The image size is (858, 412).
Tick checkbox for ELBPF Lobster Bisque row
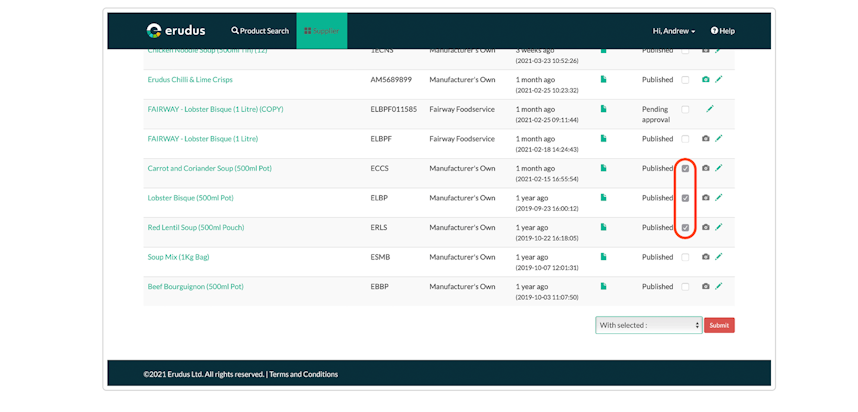(685, 139)
